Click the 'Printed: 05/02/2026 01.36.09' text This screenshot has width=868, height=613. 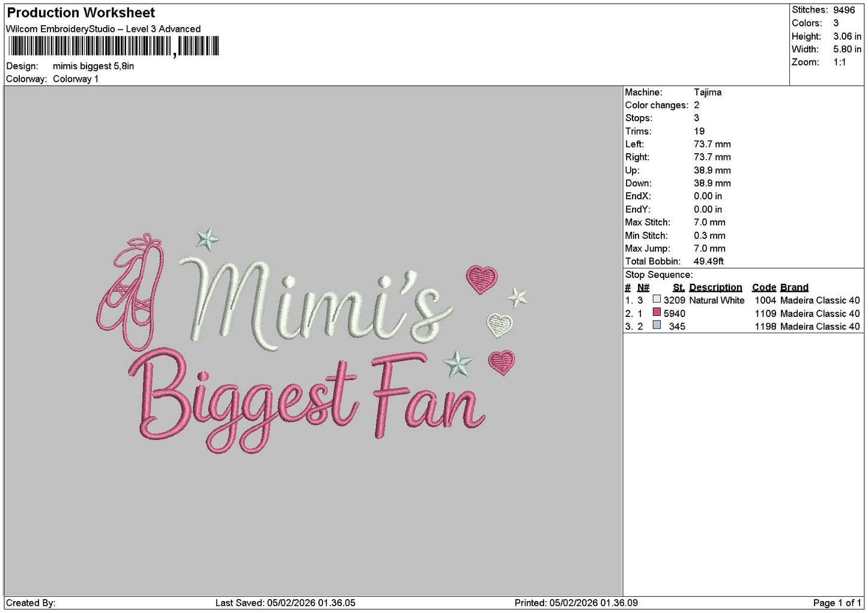[x=576, y=603]
